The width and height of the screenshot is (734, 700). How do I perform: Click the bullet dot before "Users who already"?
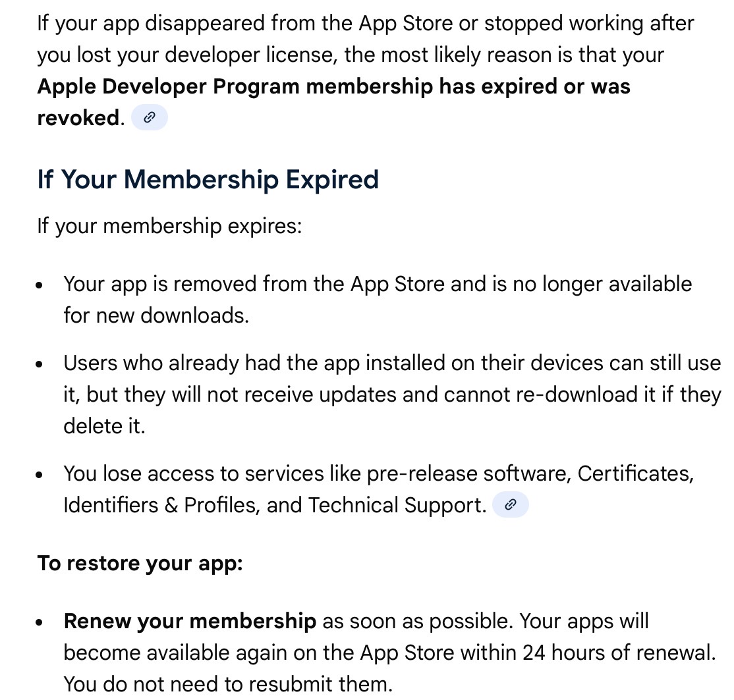[x=41, y=365]
